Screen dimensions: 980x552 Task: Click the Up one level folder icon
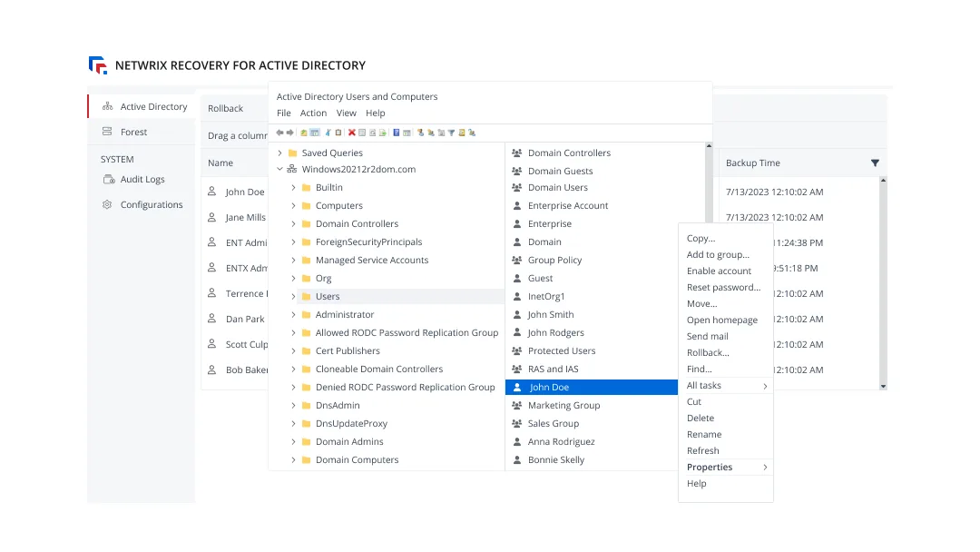pyautogui.click(x=304, y=133)
